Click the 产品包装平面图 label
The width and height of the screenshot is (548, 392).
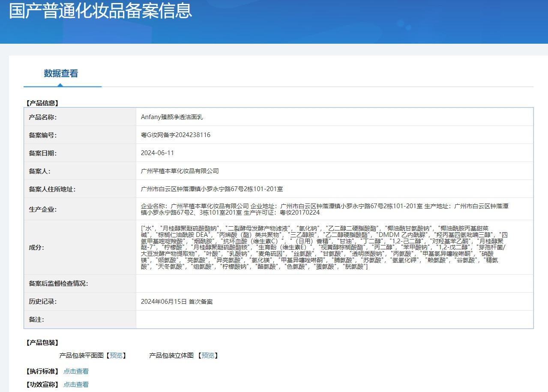(x=82, y=356)
